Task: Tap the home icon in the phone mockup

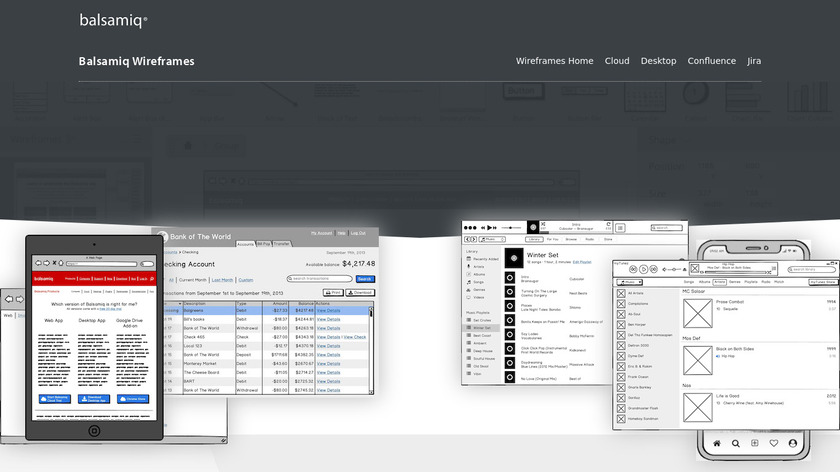Action: [x=716, y=443]
